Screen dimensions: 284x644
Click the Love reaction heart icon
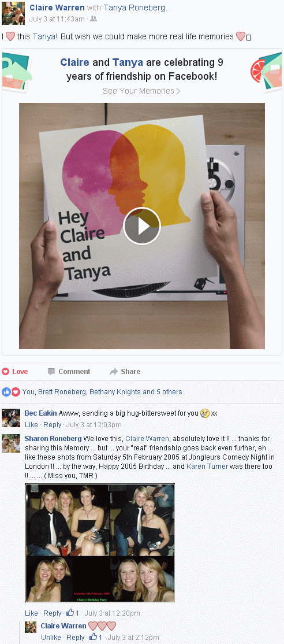(5, 371)
